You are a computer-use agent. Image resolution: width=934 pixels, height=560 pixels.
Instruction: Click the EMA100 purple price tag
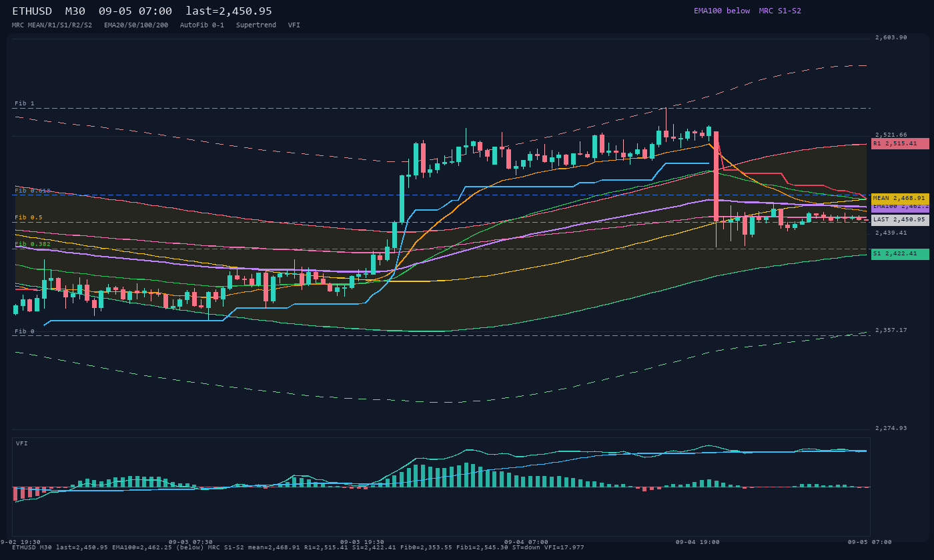click(x=900, y=207)
